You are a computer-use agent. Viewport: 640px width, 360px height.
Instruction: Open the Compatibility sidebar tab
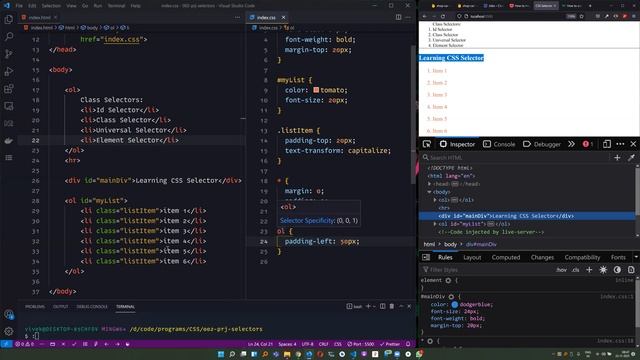[582, 257]
